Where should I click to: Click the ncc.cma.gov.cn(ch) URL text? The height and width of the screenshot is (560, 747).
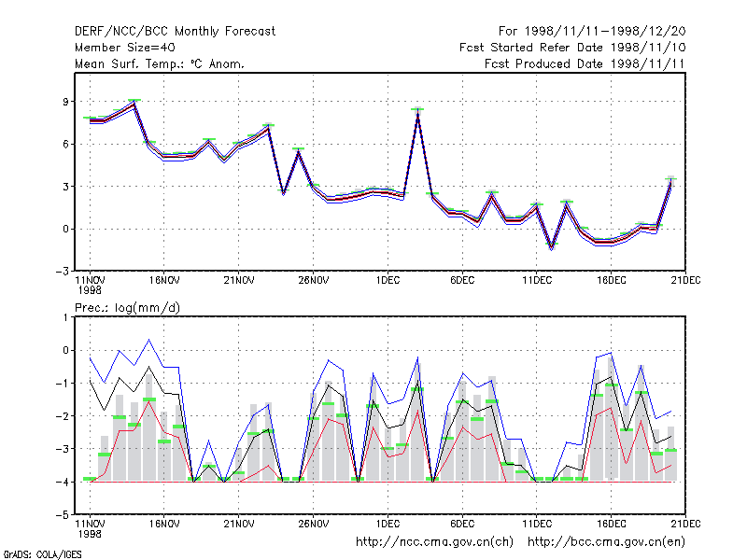434,542
